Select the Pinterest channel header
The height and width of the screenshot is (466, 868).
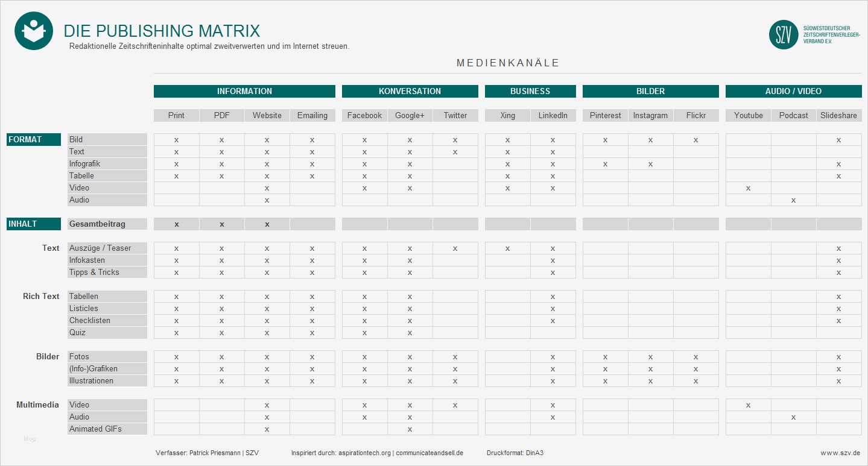[x=604, y=115]
